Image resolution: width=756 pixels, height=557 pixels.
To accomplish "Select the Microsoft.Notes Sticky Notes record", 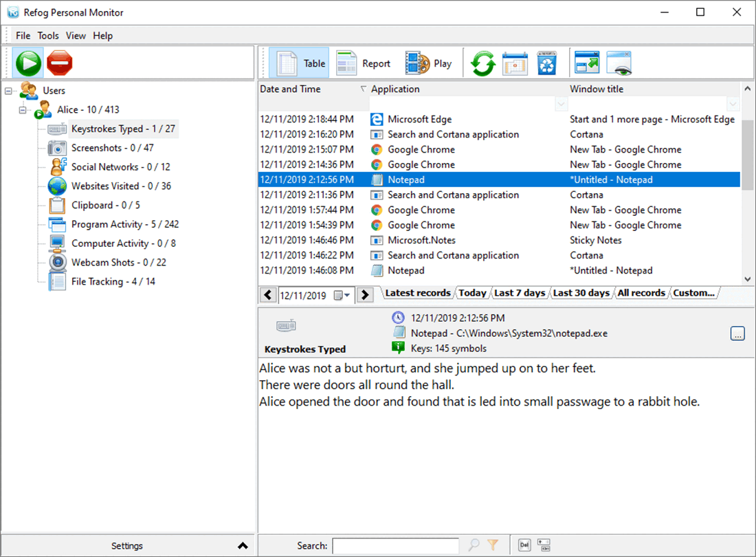I will [499, 240].
